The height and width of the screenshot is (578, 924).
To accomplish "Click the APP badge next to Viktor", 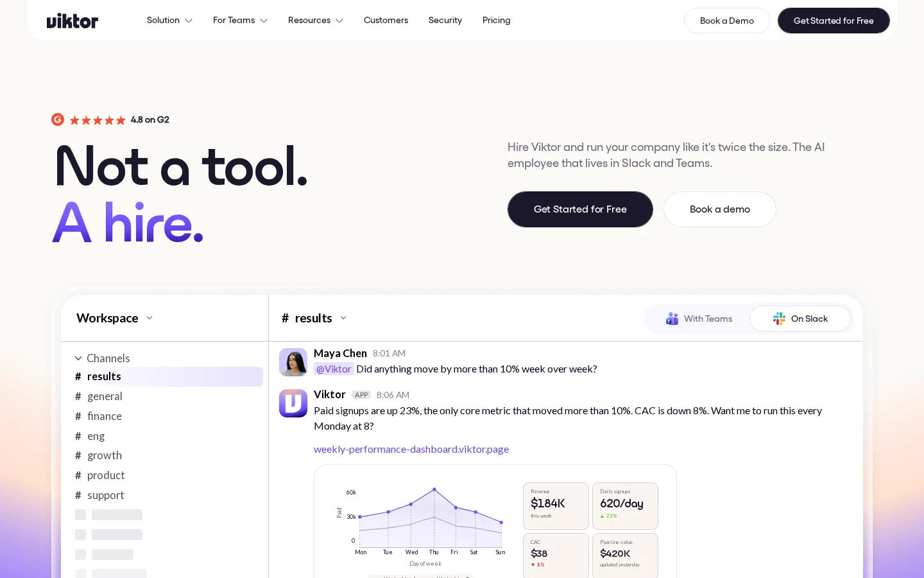I will (361, 395).
